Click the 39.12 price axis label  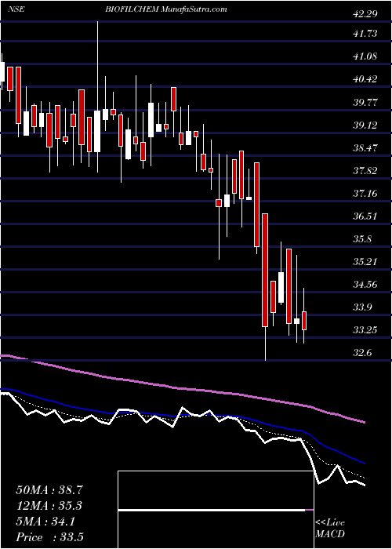[365, 125]
